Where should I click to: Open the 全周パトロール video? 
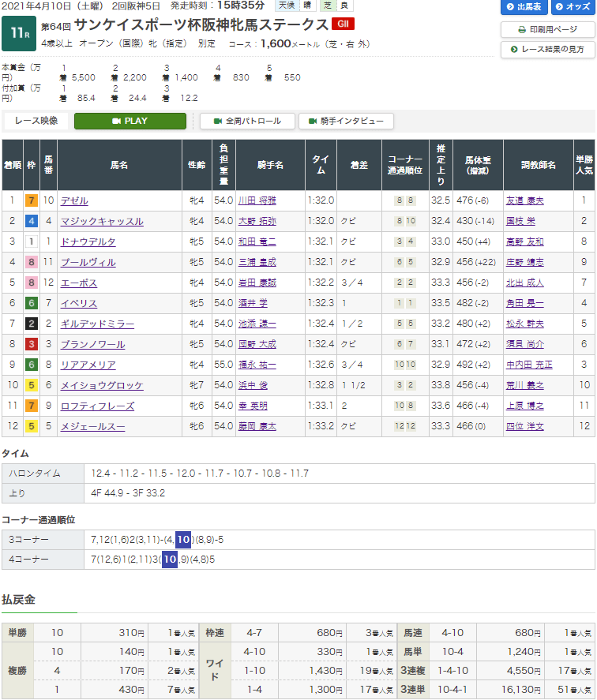[246, 122]
